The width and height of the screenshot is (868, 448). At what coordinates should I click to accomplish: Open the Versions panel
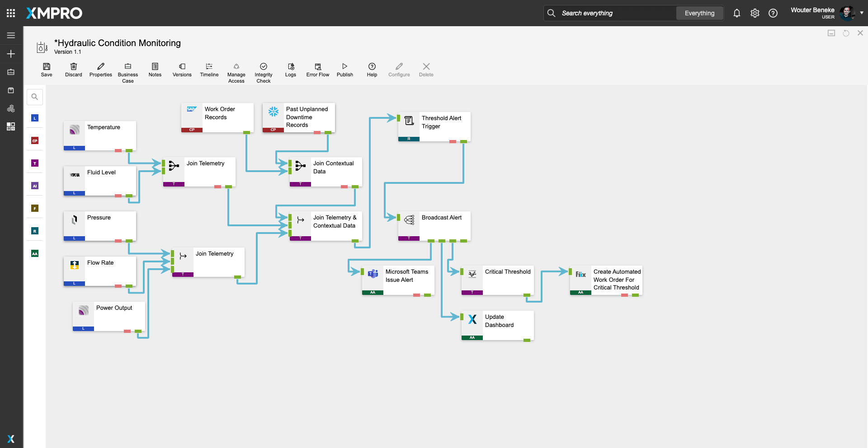pos(182,70)
